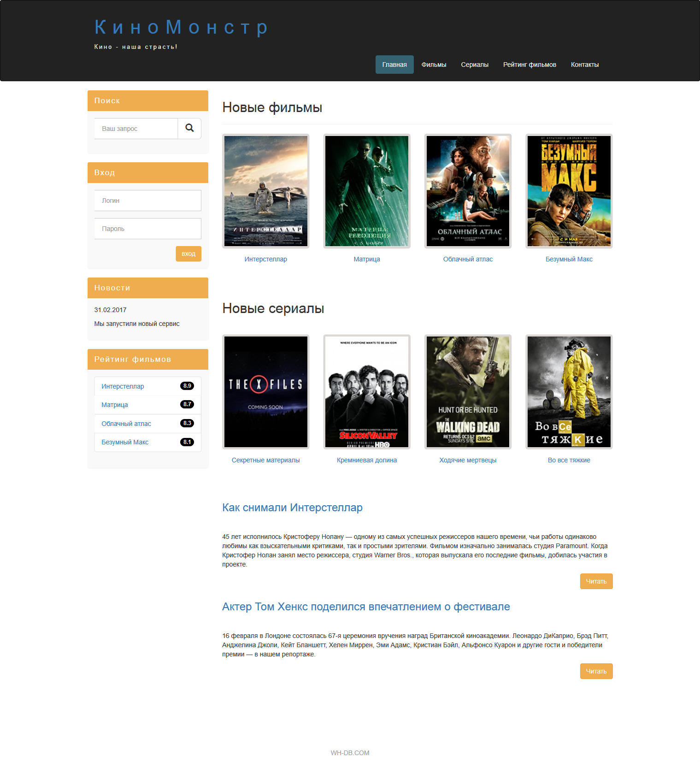Go to Сериалы in navigation
This screenshot has width=700, height=762.
point(475,65)
